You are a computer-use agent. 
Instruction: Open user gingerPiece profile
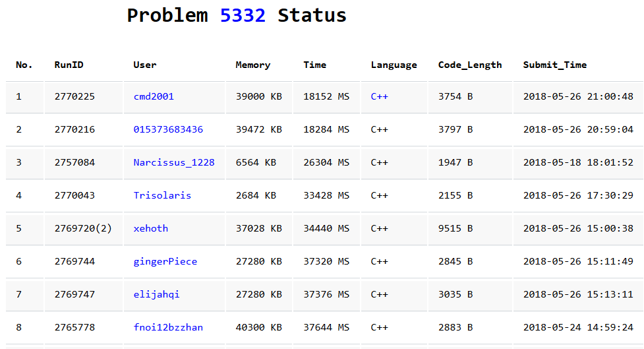[165, 261]
